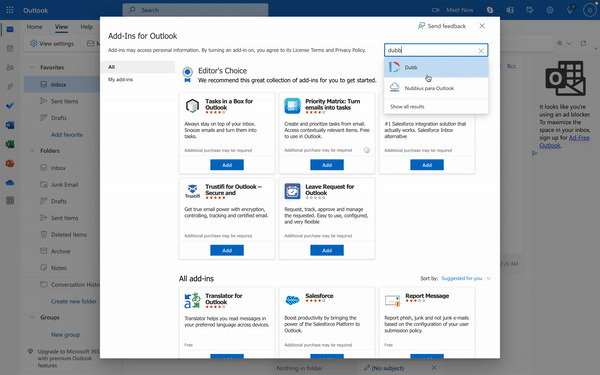The image size is (600, 375).
Task: Collapse the Favorites section
Action: (x=32, y=67)
